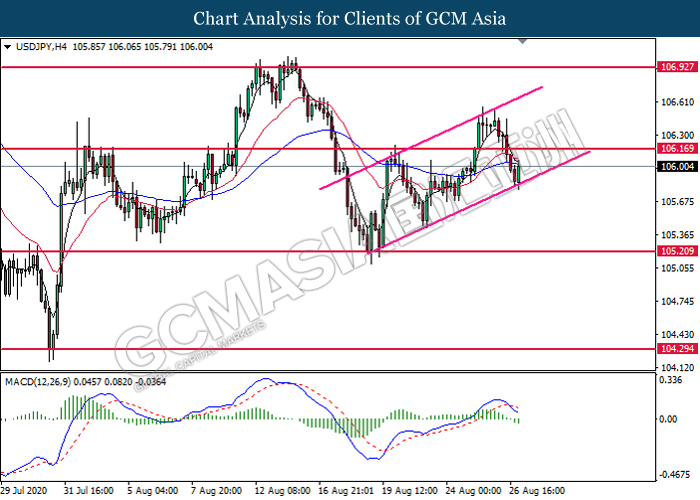Select the horizontal line at 106.927

(328, 67)
